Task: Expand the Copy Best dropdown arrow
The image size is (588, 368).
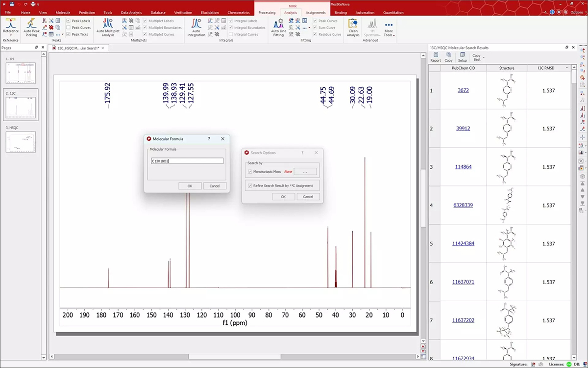Action: pos(484,58)
